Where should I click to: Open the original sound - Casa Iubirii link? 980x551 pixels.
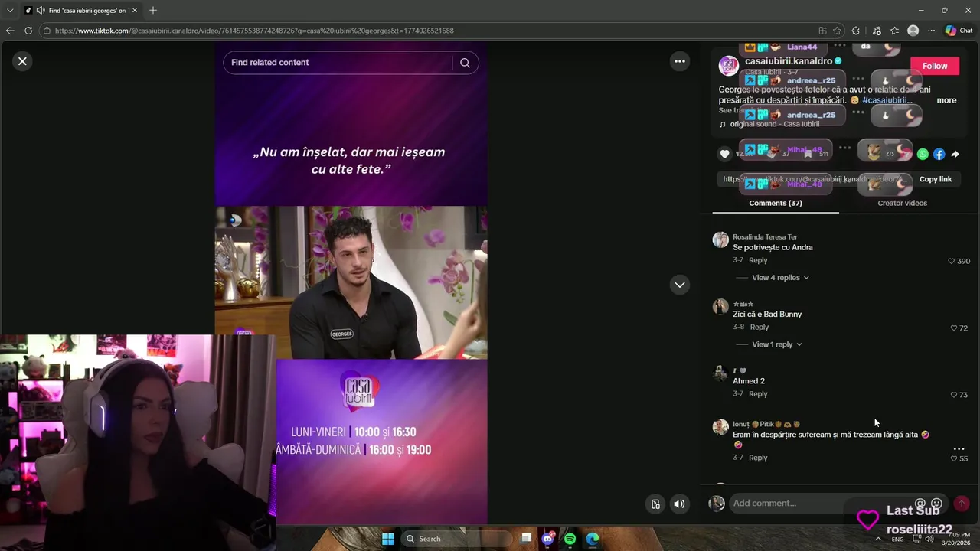774,124
